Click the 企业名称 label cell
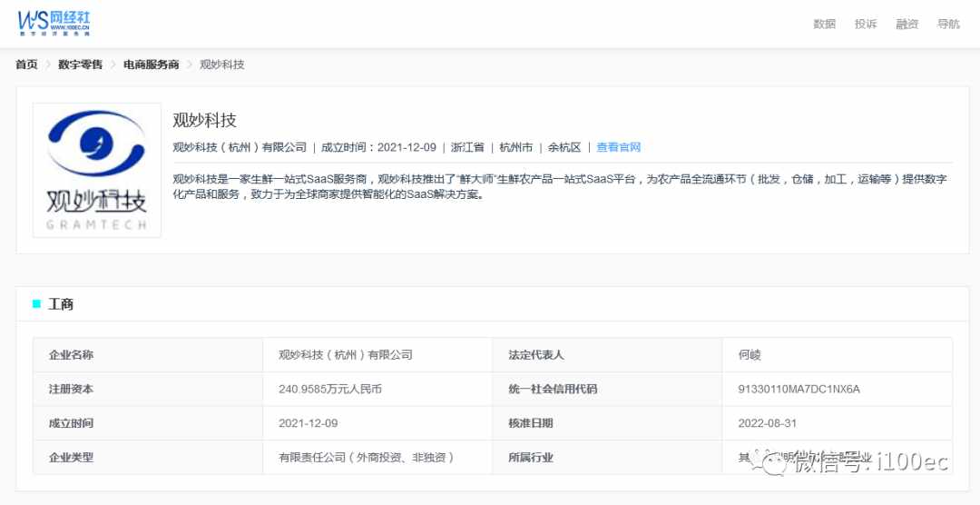 click(148, 355)
